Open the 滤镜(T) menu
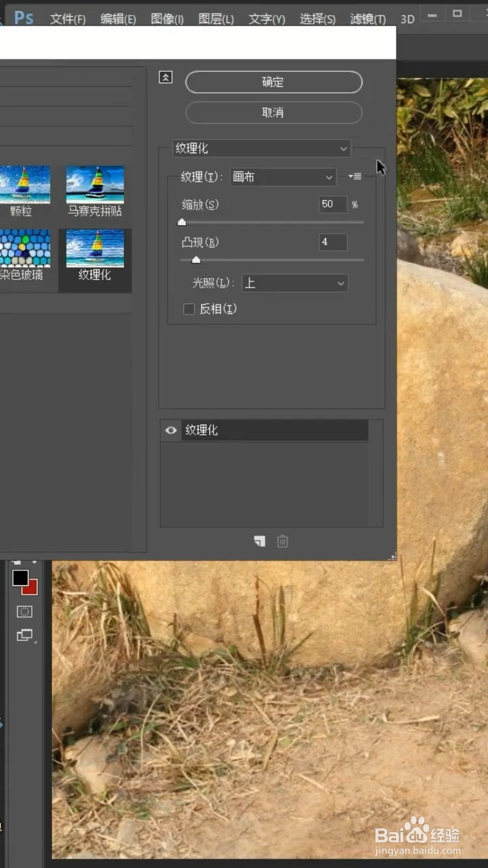This screenshot has width=488, height=868. (x=368, y=19)
